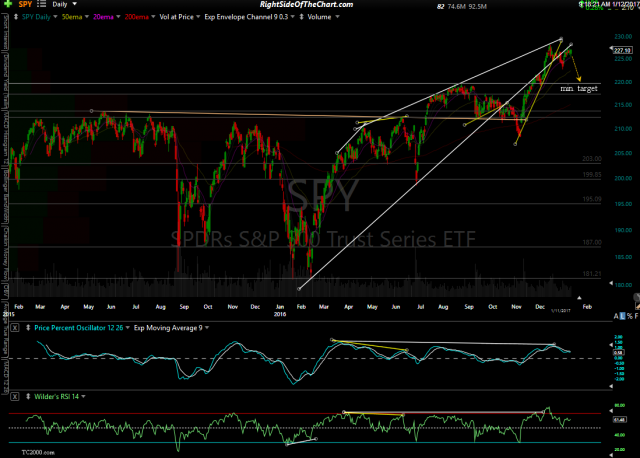Viewport: 640px width, 458px height.
Task: Click the SPY ticker symbol box
Action: (25, 4)
